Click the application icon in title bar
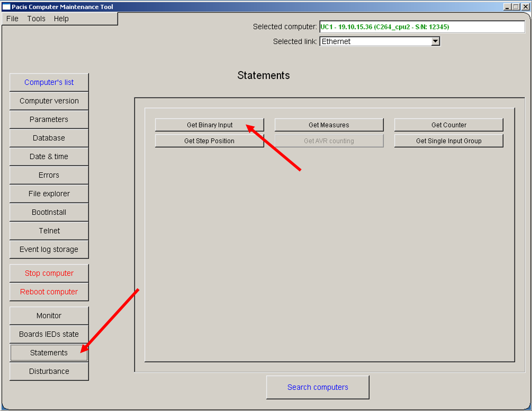 [7, 7]
